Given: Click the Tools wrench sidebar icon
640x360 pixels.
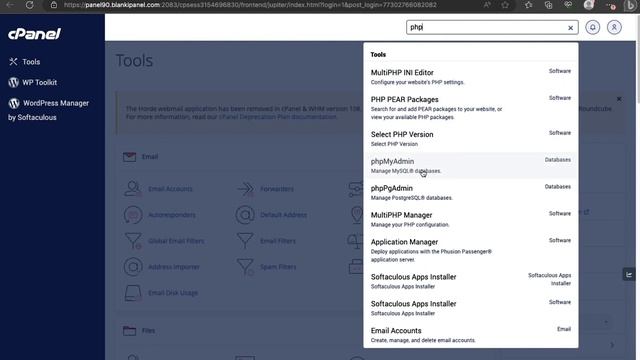Looking at the screenshot, I should (x=13, y=62).
